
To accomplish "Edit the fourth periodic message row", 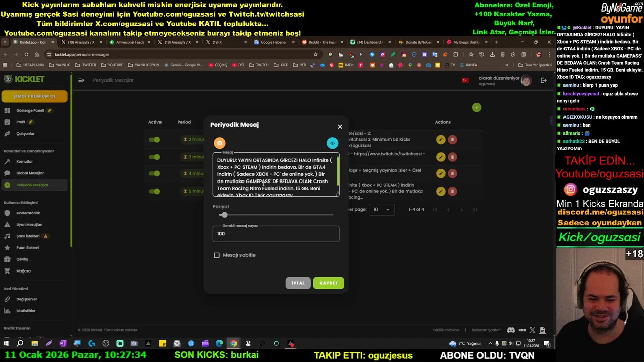I will 441,191.
